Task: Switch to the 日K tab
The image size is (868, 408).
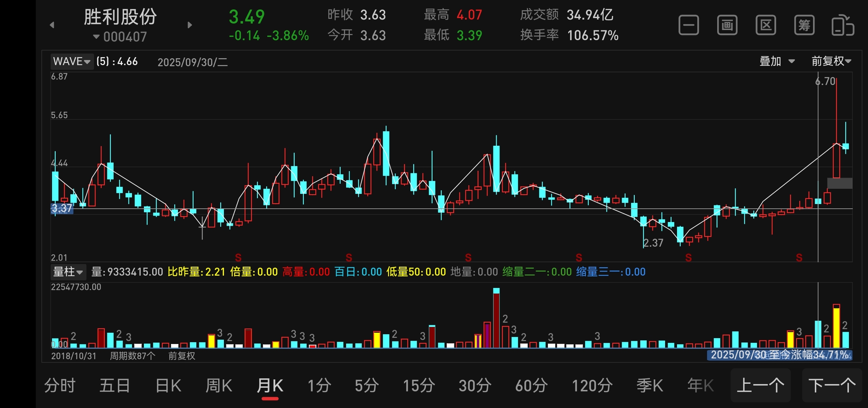Action: coord(168,386)
